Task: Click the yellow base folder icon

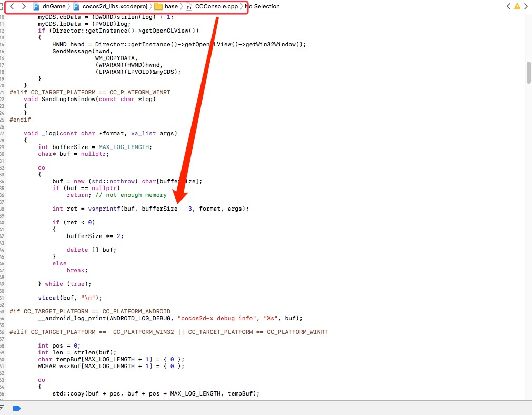Action: point(158,6)
